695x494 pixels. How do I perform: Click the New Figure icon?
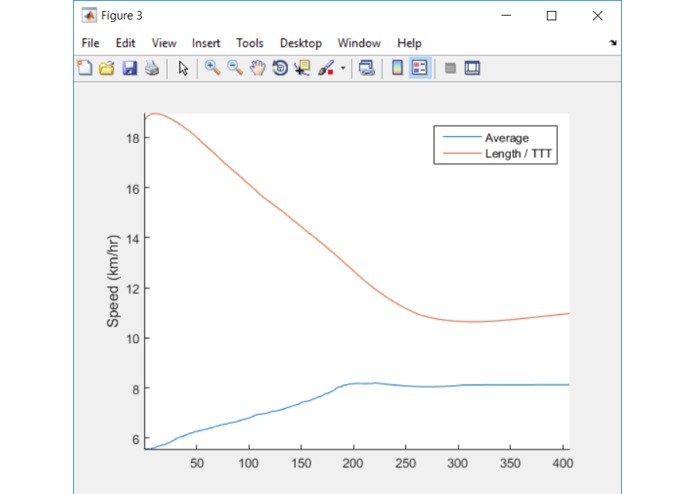84,68
